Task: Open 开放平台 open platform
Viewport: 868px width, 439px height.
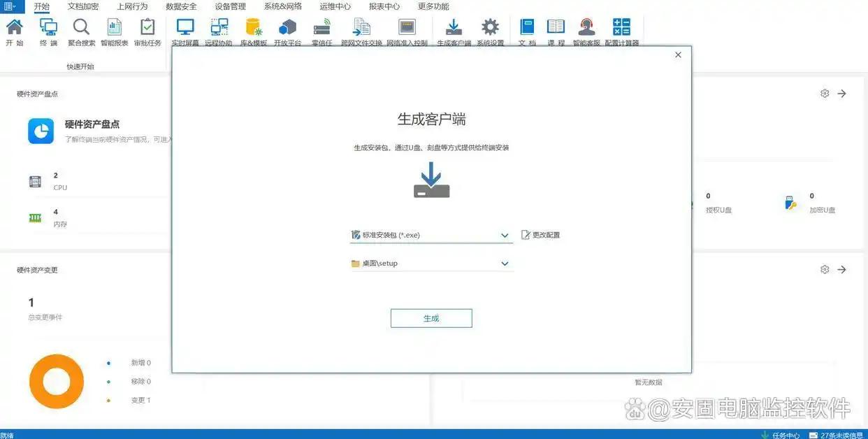Action: coord(287,32)
